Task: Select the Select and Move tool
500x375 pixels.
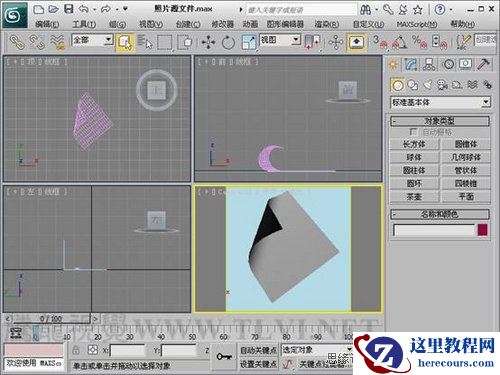Action: 208,43
